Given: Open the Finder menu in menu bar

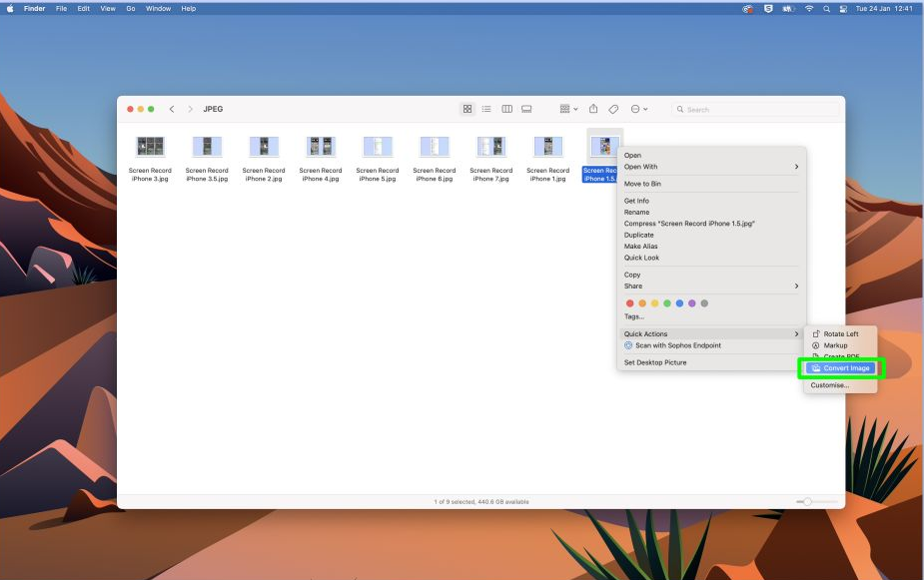Looking at the screenshot, I should [34, 9].
